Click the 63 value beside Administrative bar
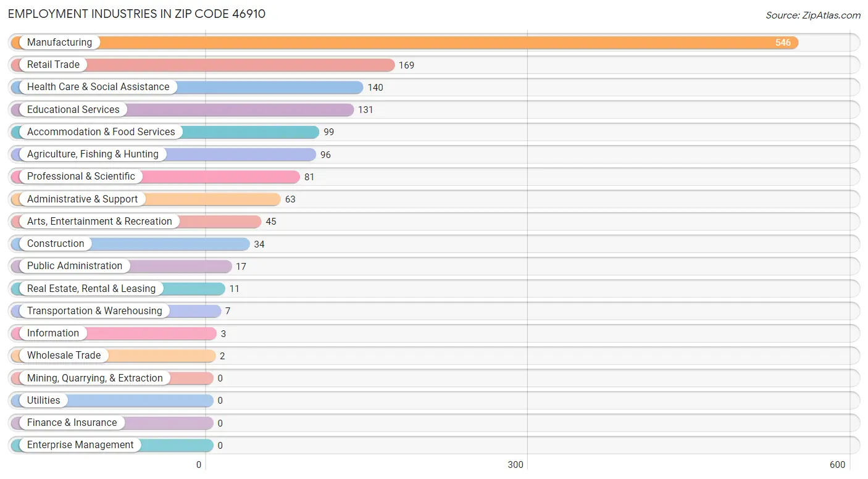This screenshot has height=479, width=868. click(290, 199)
